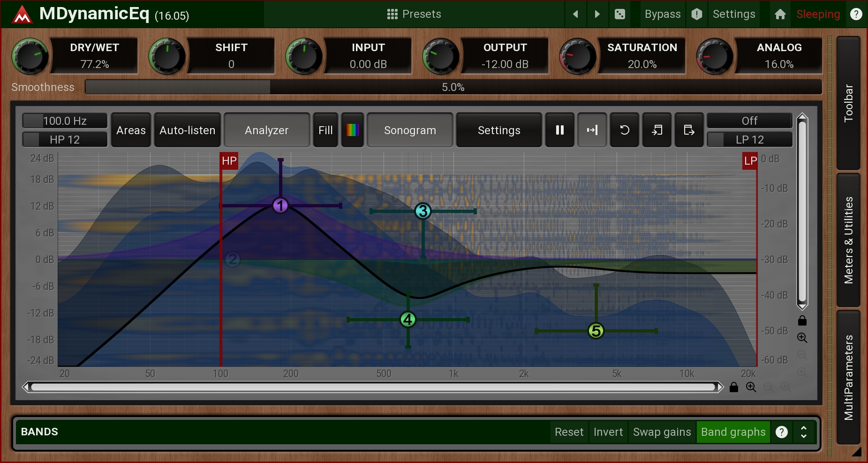Click the DRY/WET 77.2% value field
This screenshot has width=868, height=463.
tap(95, 64)
